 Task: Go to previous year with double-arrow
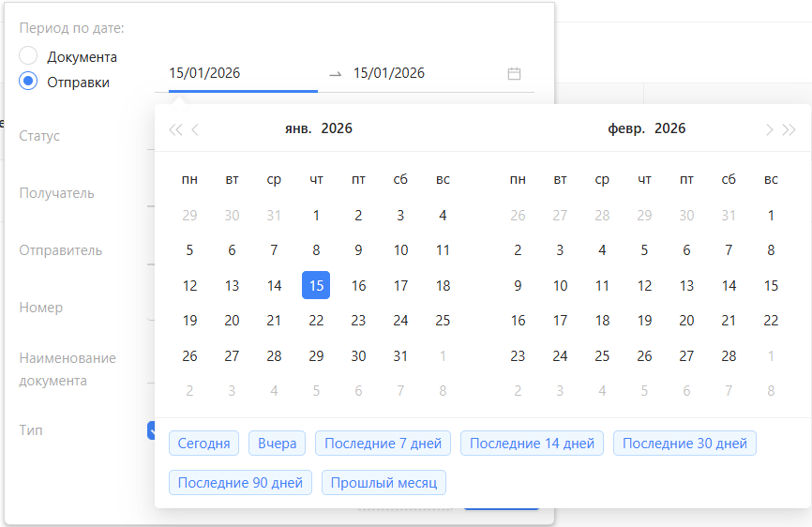pos(174,129)
